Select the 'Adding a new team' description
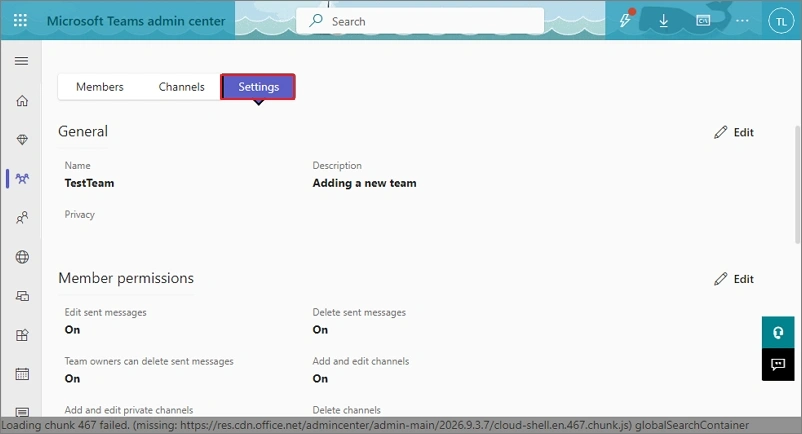 (364, 183)
